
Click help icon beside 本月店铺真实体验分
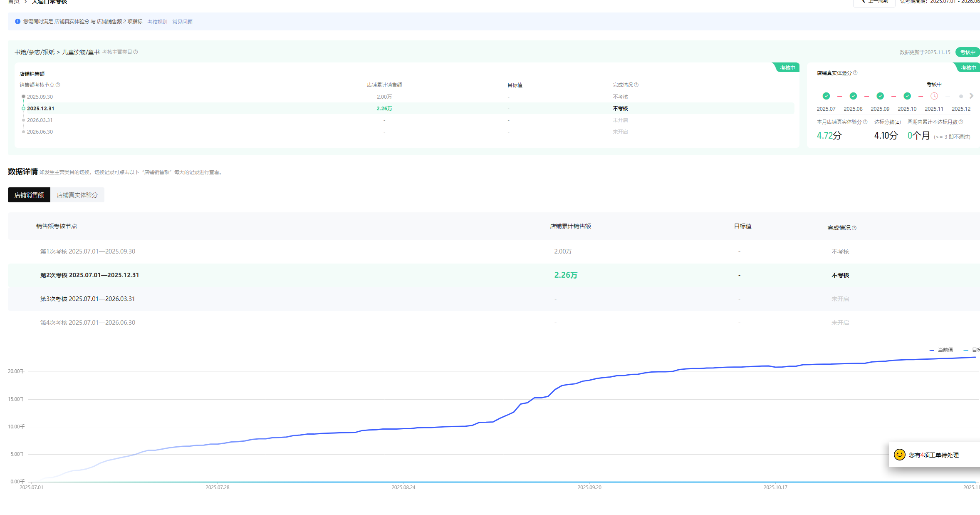(x=865, y=122)
